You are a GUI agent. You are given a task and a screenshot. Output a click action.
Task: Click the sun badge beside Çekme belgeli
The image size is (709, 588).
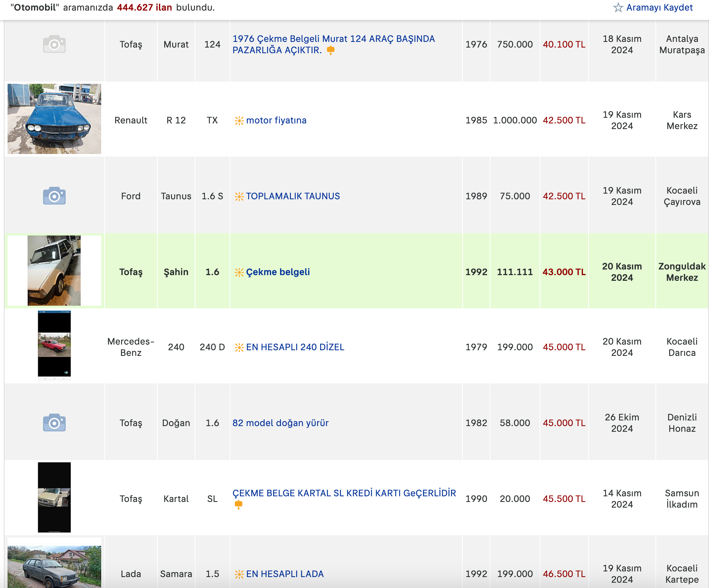pyautogui.click(x=239, y=272)
